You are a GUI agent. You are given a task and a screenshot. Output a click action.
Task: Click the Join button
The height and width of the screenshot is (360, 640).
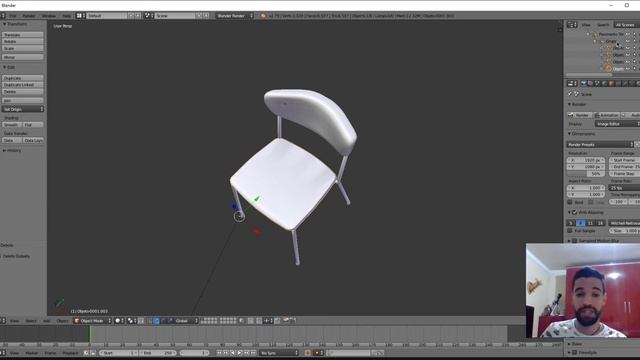(x=22, y=100)
